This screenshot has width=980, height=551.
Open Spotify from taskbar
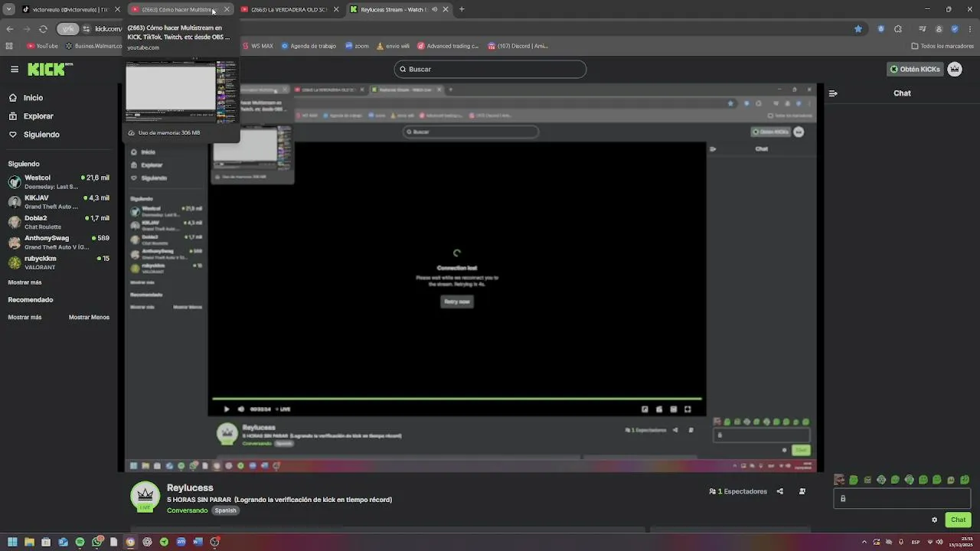80,542
